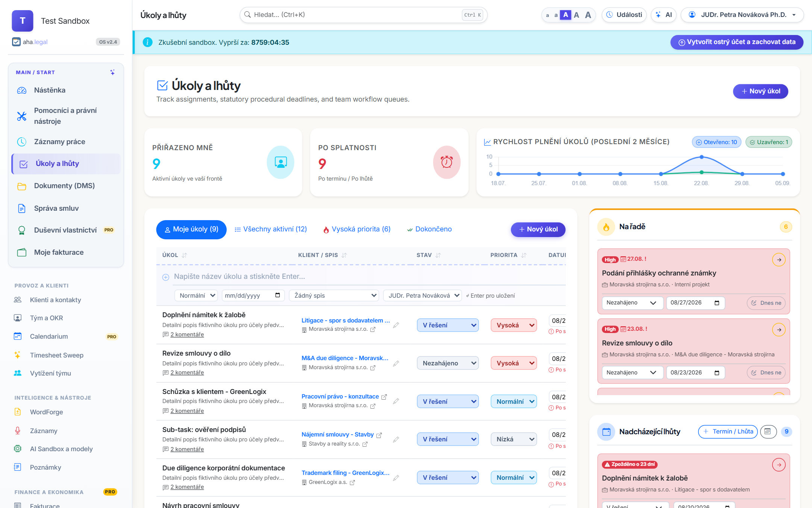The height and width of the screenshot is (508, 812).
Task: Focus the Hledat search field
Action: (x=364, y=15)
